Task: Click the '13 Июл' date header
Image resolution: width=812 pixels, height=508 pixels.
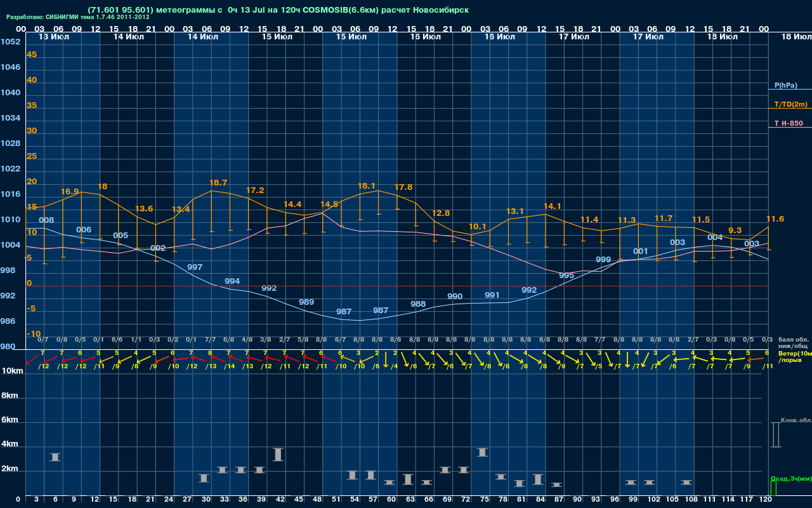Action: pos(54,37)
